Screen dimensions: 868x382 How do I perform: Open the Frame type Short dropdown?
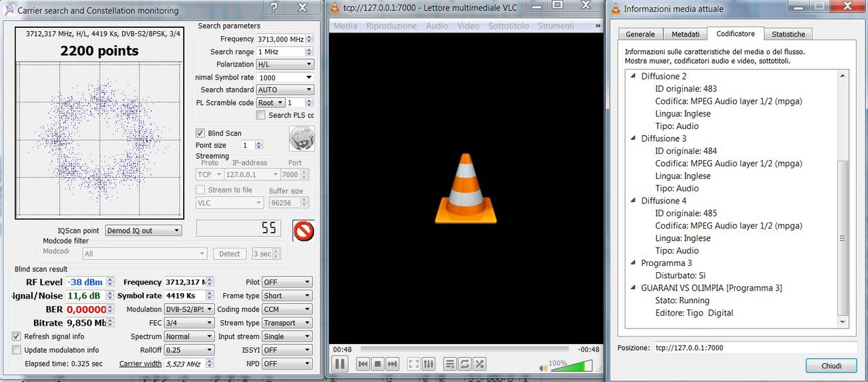click(287, 296)
